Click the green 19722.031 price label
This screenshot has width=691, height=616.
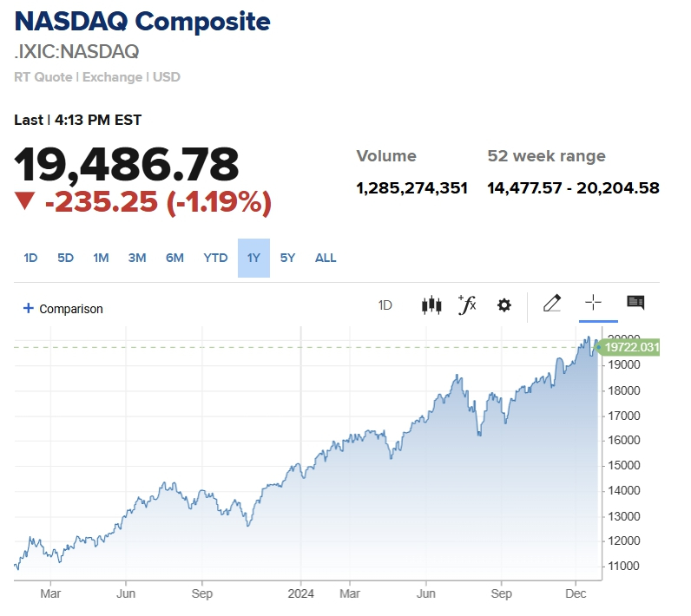click(x=631, y=348)
